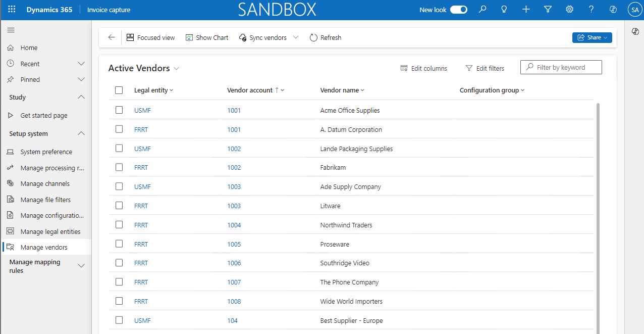The image size is (644, 334).
Task: Open the Get started page menu item
Action: click(x=43, y=115)
